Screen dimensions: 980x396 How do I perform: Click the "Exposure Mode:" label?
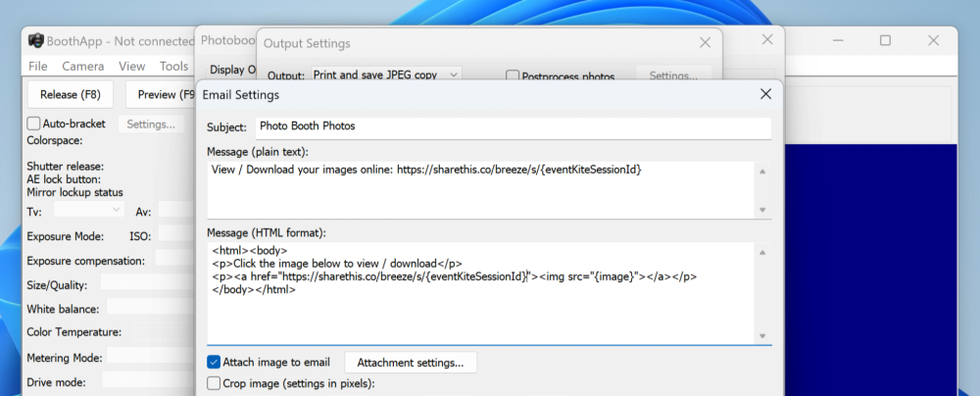66,236
